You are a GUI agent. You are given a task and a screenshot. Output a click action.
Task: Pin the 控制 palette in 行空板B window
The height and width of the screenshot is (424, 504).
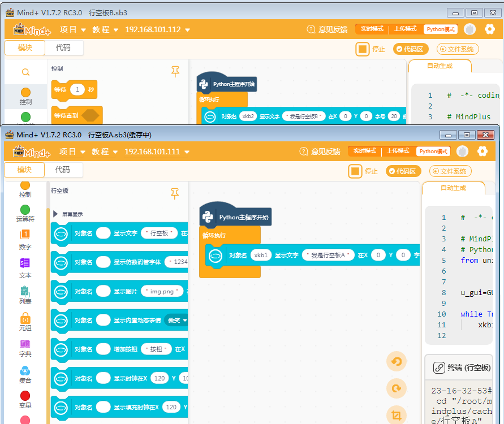[x=175, y=72]
